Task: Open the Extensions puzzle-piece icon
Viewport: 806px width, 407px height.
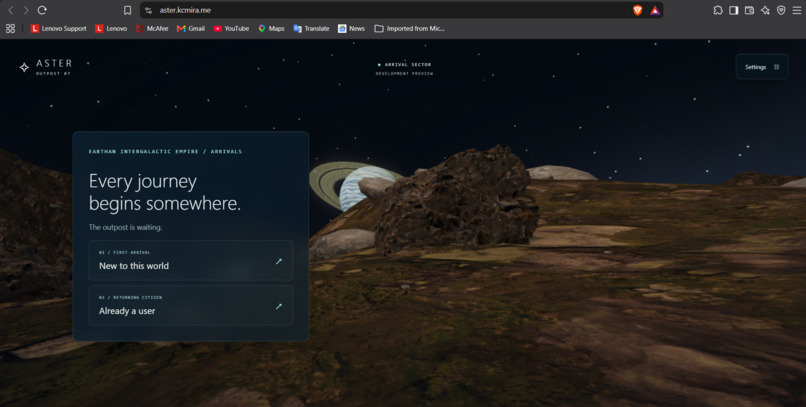Action: tap(718, 10)
